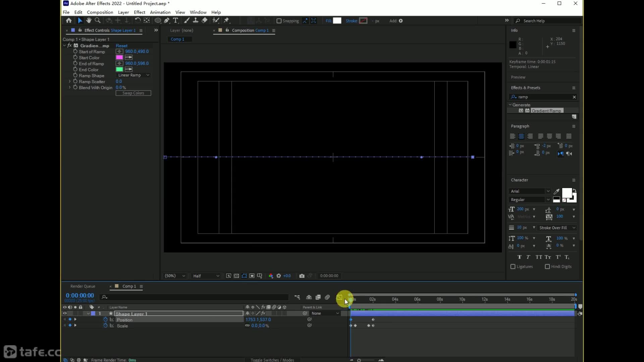The image size is (644, 362).
Task: Toggle the Gradient Ramp fx switch
Action: [x=69, y=46]
